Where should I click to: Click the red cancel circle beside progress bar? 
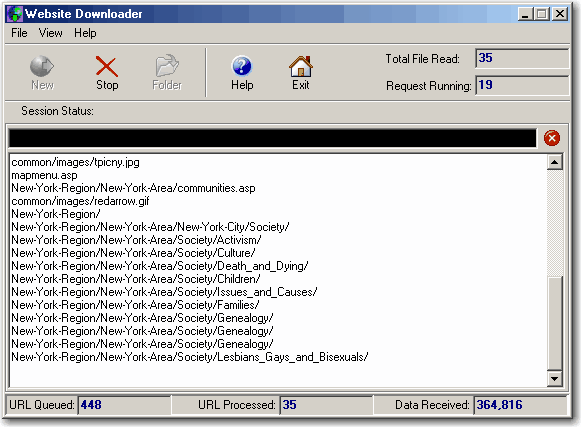[x=552, y=138]
